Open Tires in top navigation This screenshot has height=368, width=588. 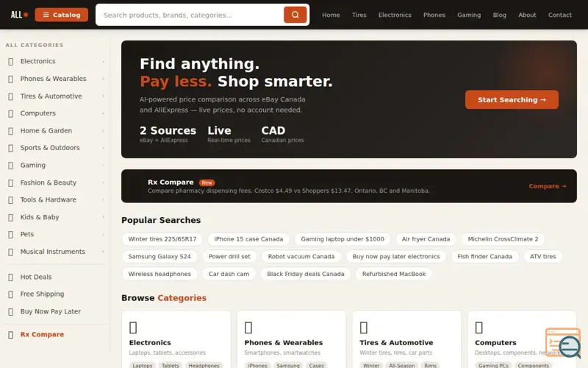coord(359,15)
